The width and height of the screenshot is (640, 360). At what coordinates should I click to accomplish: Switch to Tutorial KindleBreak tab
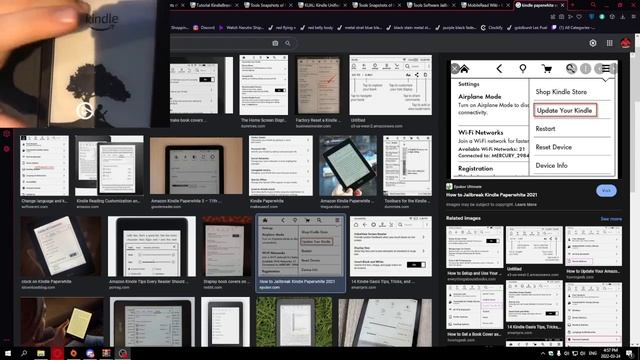point(213,5)
